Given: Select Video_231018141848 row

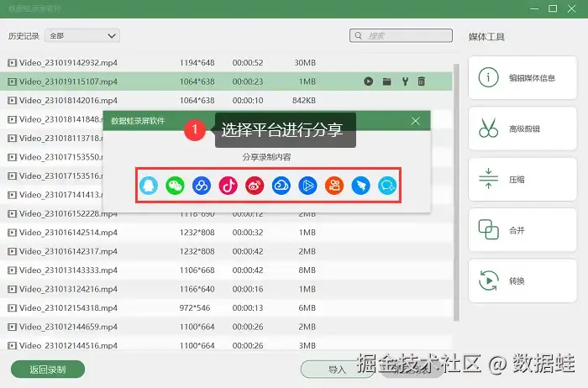Looking at the screenshot, I should pos(51,119).
